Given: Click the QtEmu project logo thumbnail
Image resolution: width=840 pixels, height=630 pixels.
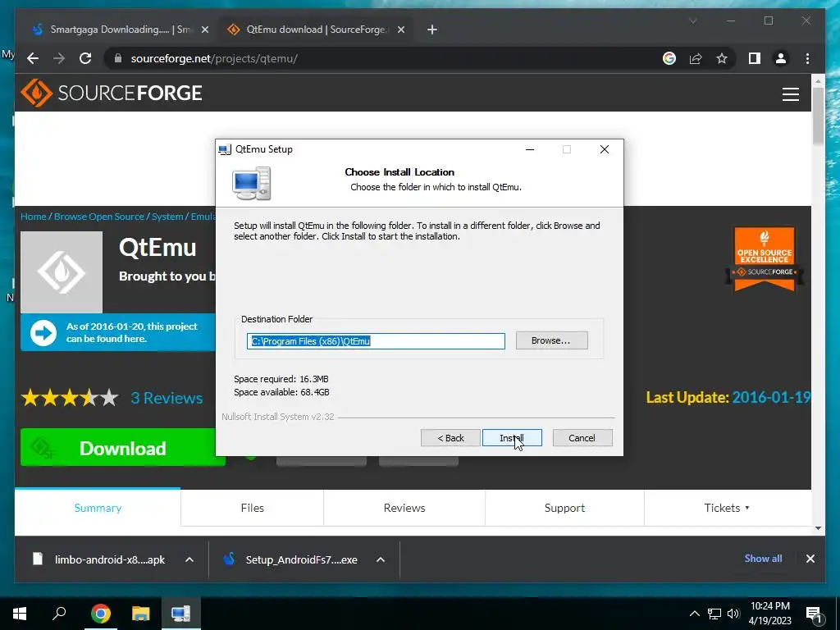Looking at the screenshot, I should (x=62, y=272).
